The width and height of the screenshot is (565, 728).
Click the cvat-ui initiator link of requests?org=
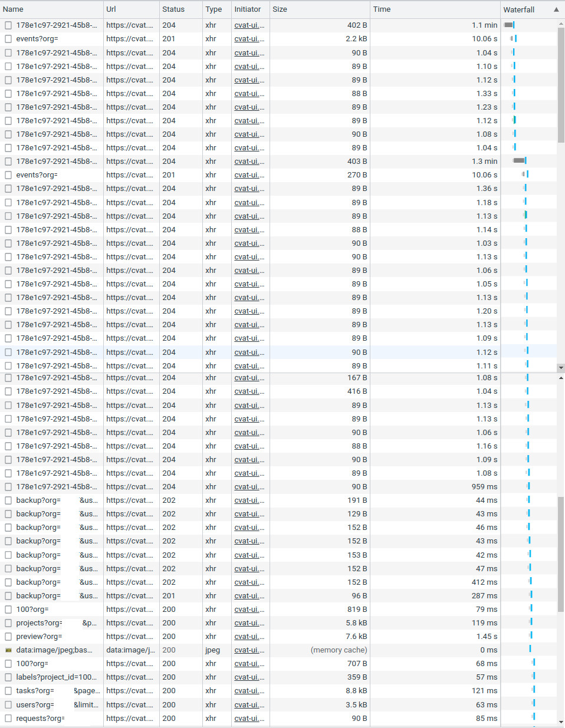[x=248, y=718]
